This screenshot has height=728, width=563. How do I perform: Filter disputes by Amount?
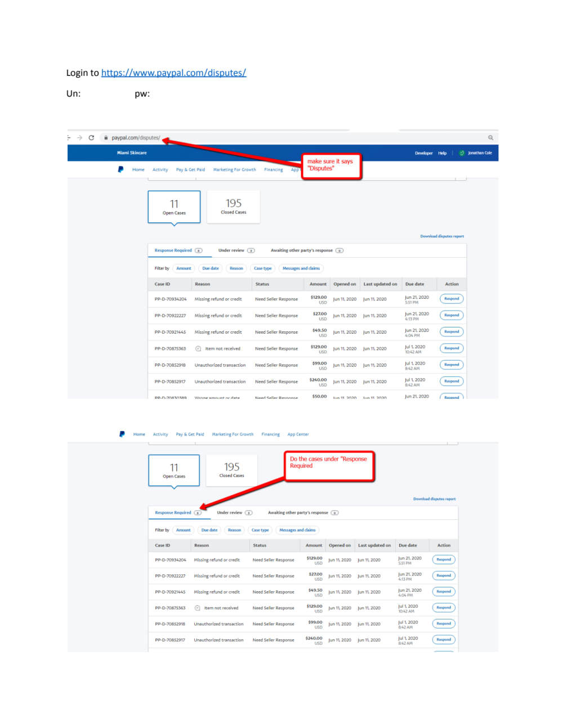184,268
